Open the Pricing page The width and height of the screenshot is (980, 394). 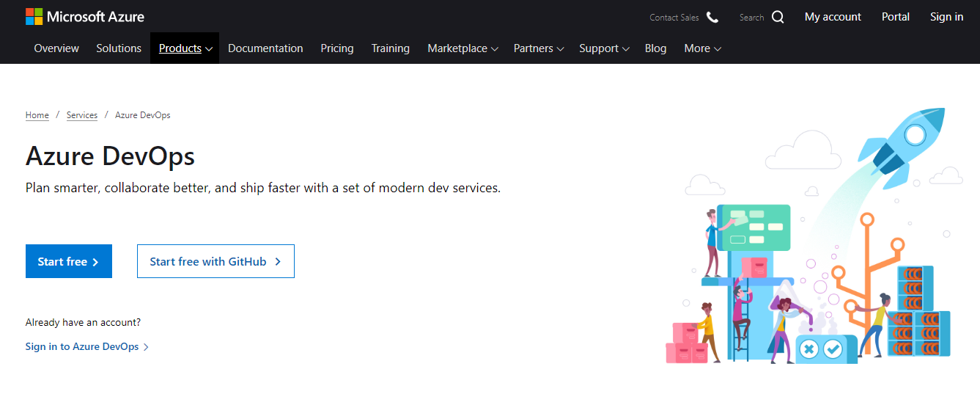[337, 48]
